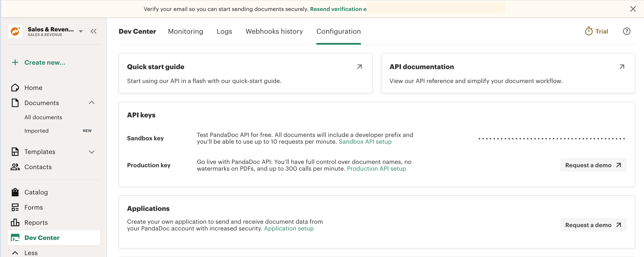Screen dimensions: 644x257
Task: Click the Dev Center page heading
Action: click(137, 31)
